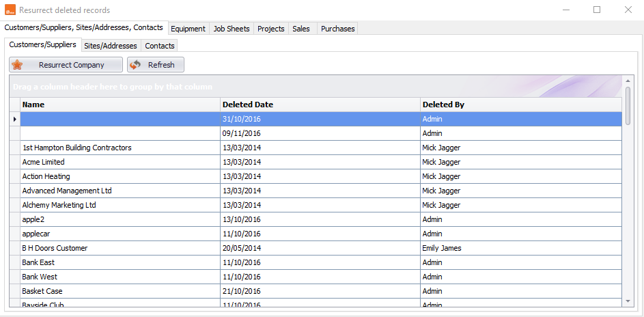This screenshot has width=644, height=317.
Task: Click the star icon on Resurrect Company
Action: tap(17, 65)
